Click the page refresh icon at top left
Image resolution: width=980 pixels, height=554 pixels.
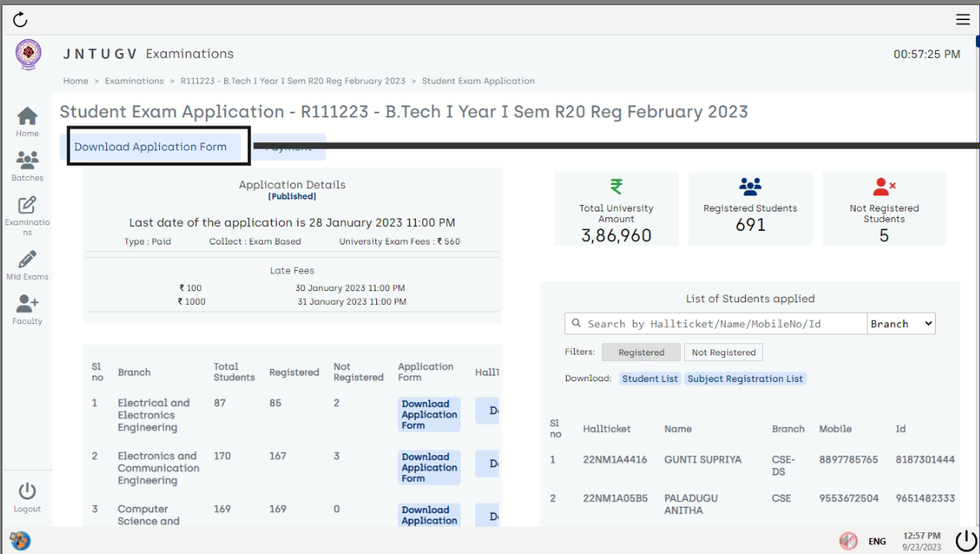pyautogui.click(x=20, y=19)
